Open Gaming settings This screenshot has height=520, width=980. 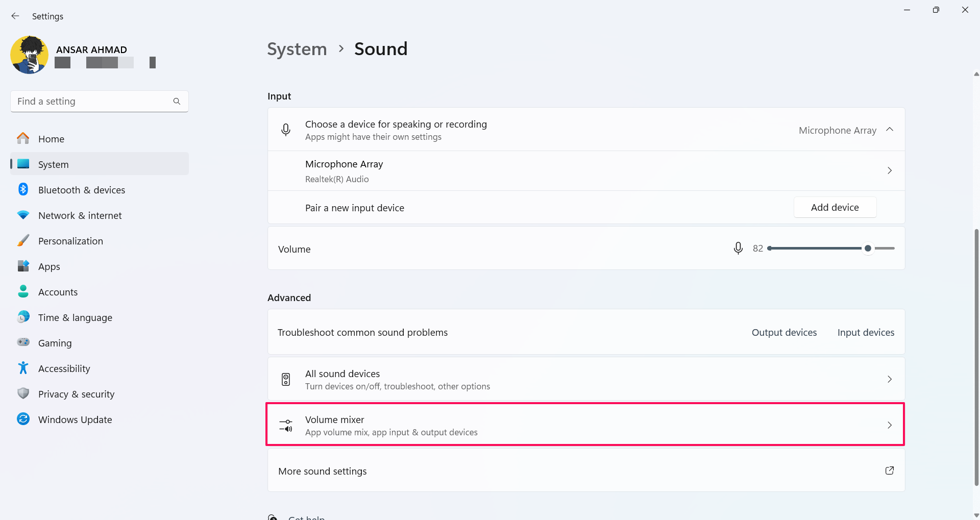click(100, 343)
